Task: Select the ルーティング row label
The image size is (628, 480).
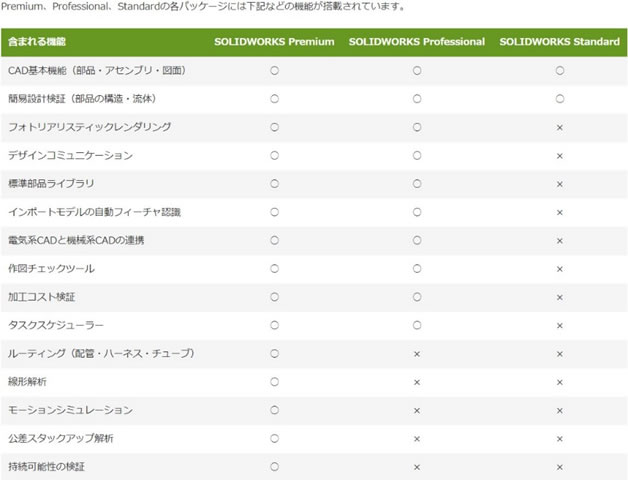Action: (102, 353)
